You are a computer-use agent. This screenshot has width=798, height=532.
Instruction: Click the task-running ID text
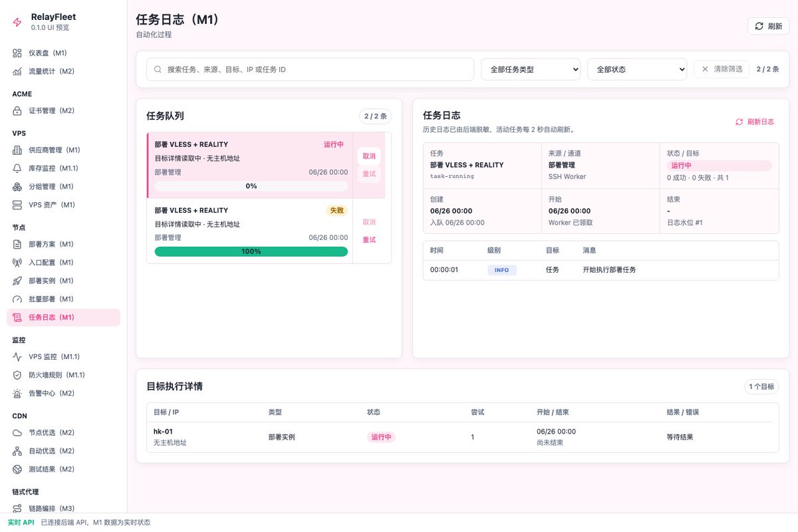pos(452,176)
